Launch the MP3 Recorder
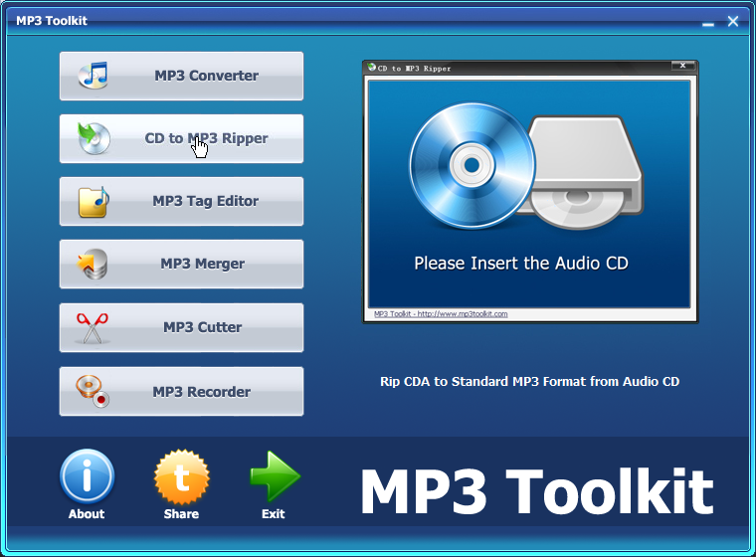The height and width of the screenshot is (557, 756). [181, 392]
